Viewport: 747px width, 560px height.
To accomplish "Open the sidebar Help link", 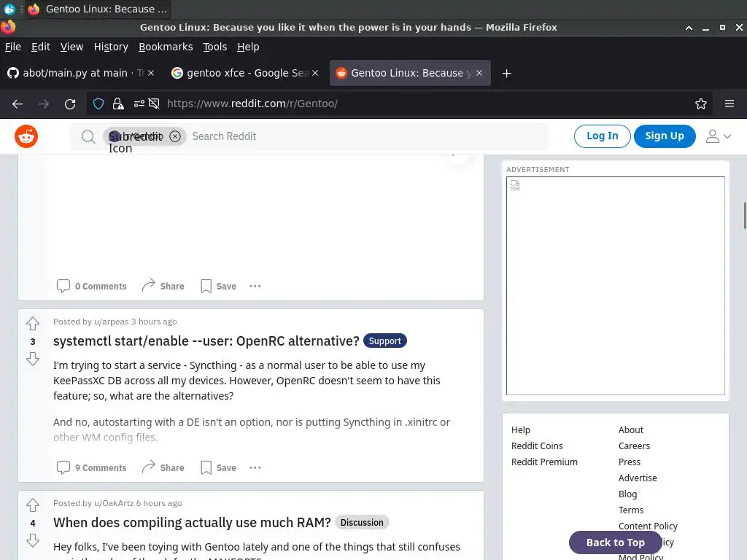I will (521, 430).
